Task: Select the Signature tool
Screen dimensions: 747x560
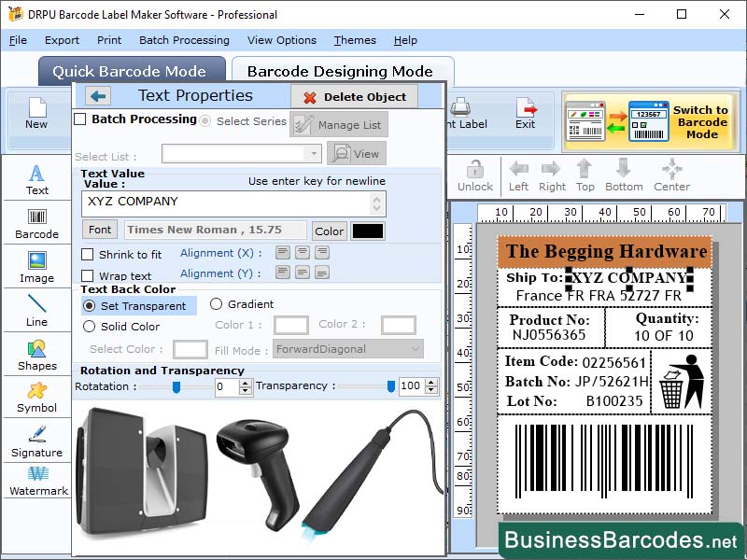Action: coord(36,439)
